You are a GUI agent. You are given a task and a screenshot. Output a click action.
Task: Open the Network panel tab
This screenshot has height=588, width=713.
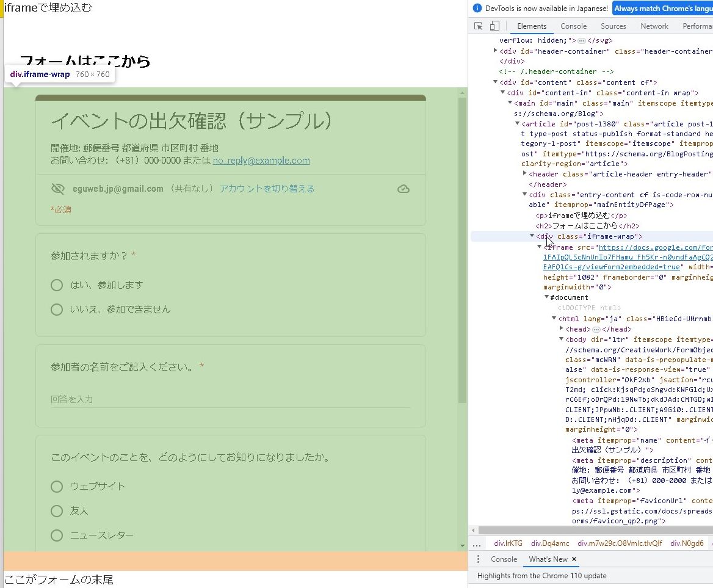coord(654,26)
